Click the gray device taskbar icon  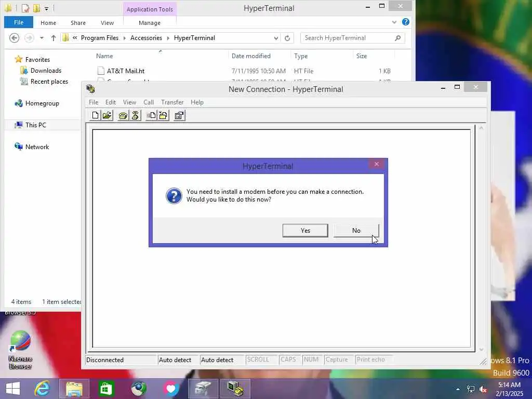pyautogui.click(x=203, y=389)
